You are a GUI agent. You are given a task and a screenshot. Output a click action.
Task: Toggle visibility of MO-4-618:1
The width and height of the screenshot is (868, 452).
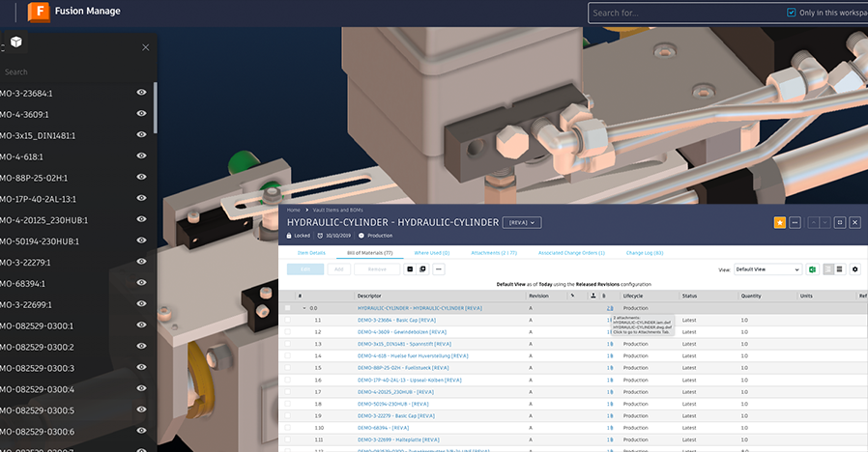(x=141, y=156)
